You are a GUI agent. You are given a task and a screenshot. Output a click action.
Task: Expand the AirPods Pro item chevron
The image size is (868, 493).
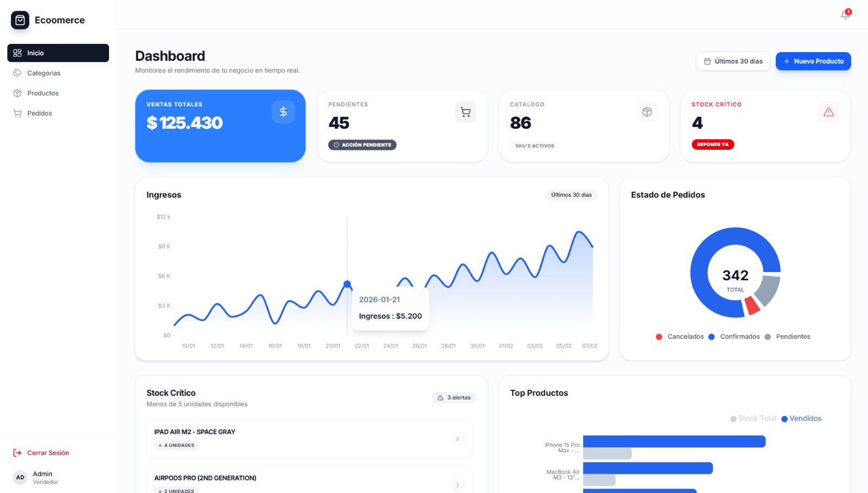coord(457,485)
